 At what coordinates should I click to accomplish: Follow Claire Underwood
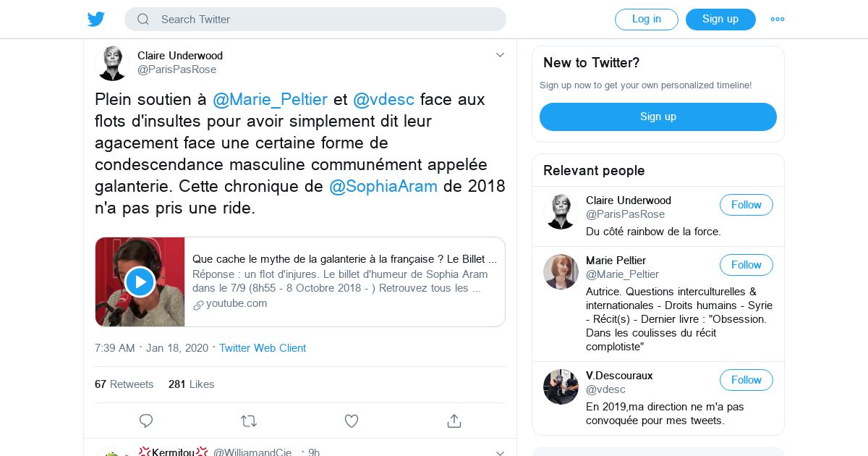click(746, 205)
